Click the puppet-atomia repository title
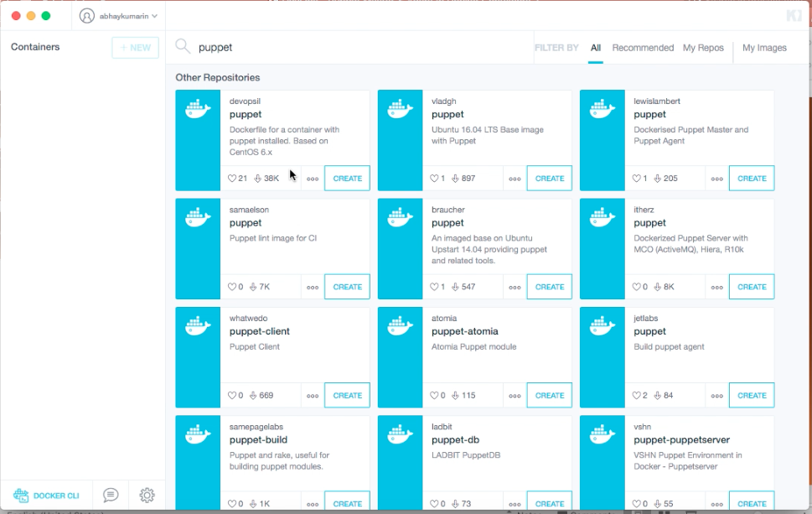The image size is (812, 514). coord(464,331)
